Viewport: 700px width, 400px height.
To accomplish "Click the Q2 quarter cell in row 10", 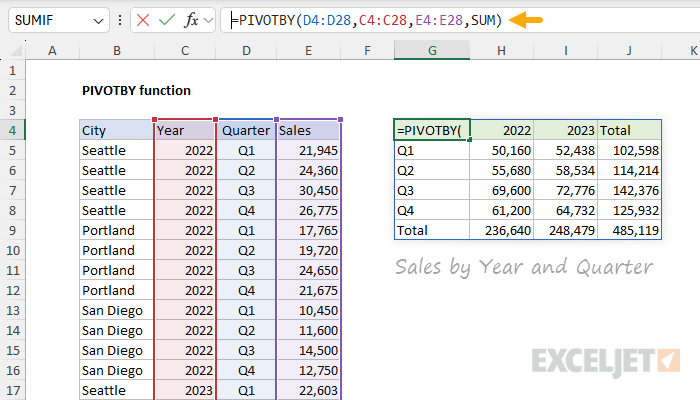I will [246, 250].
